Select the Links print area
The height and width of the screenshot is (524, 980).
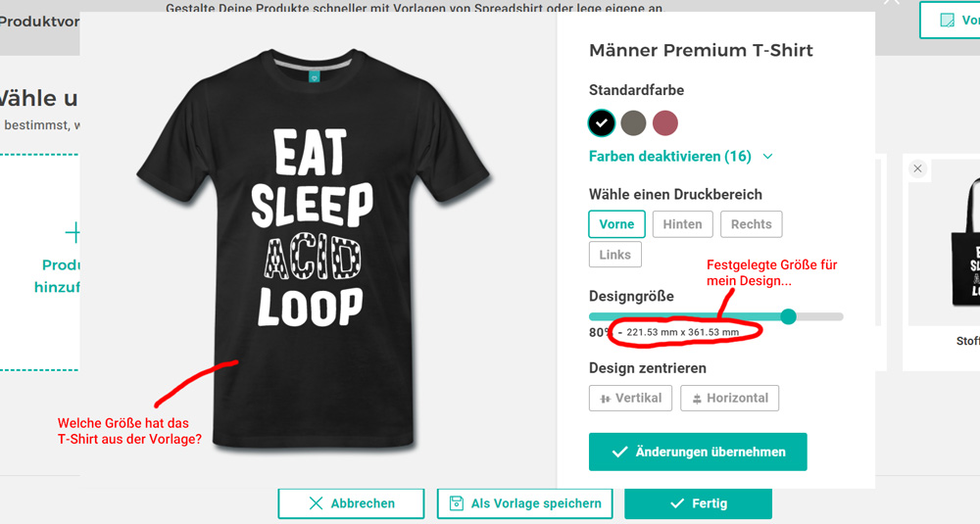(614, 255)
